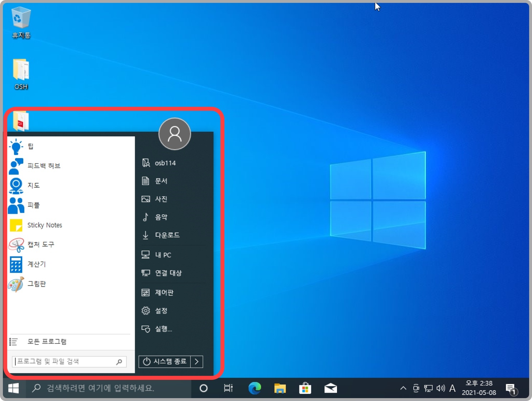Click the volume speaker tray icon
The width and height of the screenshot is (532, 401).
pyautogui.click(x=441, y=388)
